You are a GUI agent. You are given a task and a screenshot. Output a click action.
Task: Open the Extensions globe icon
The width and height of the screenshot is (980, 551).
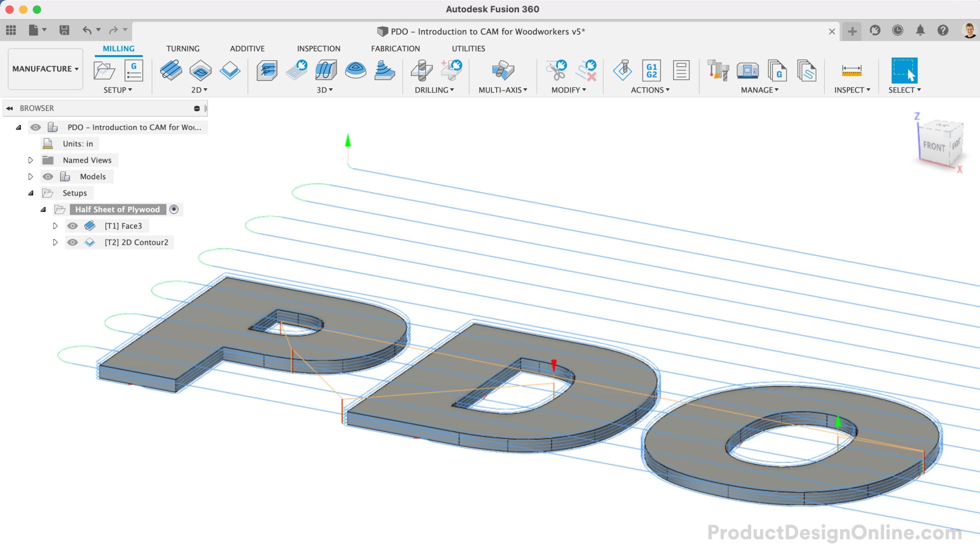(875, 31)
